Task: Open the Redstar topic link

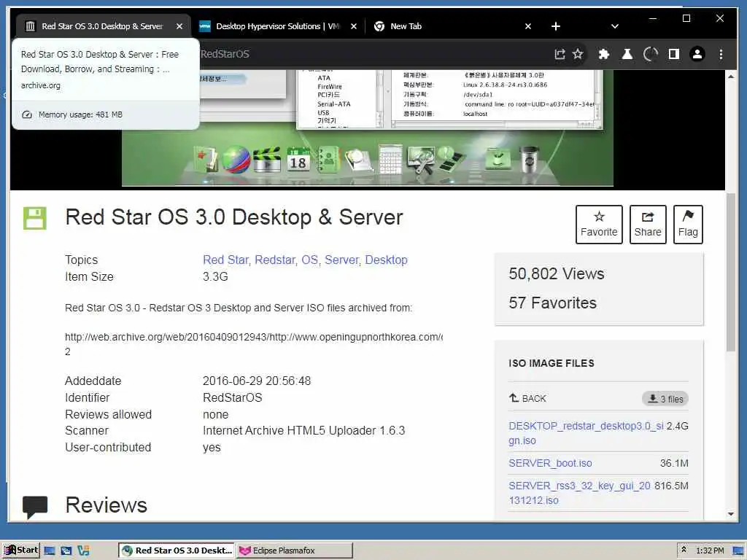Action: [x=275, y=260]
